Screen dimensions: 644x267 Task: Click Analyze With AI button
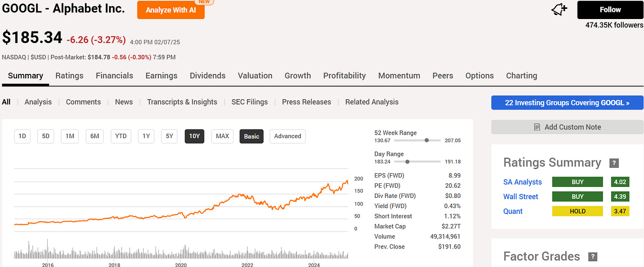point(171,10)
